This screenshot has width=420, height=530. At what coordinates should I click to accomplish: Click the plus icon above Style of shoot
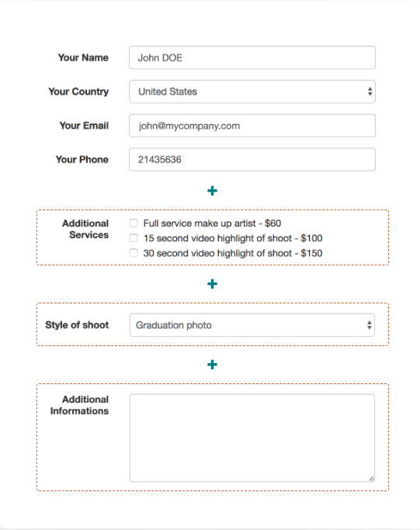tap(212, 284)
